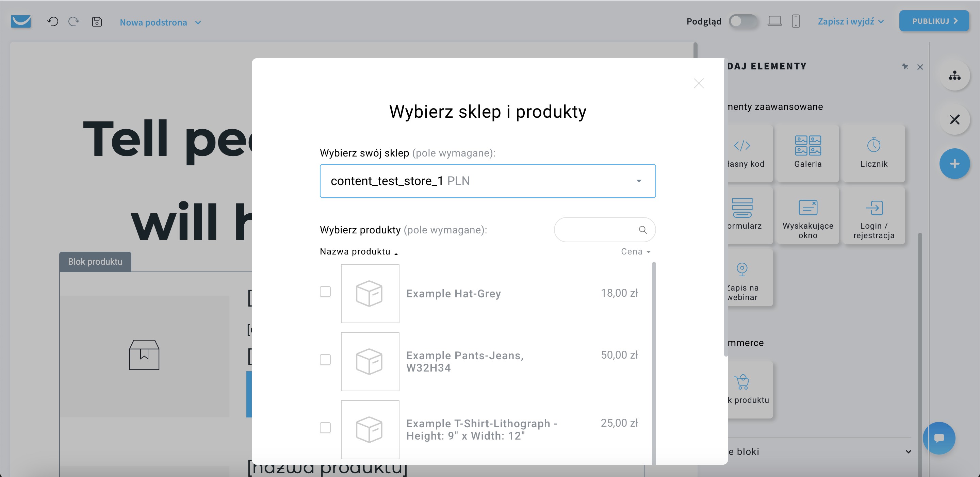Viewport: 980px width, 477px height.
Task: Click the redo arrow icon
Action: [x=73, y=22]
